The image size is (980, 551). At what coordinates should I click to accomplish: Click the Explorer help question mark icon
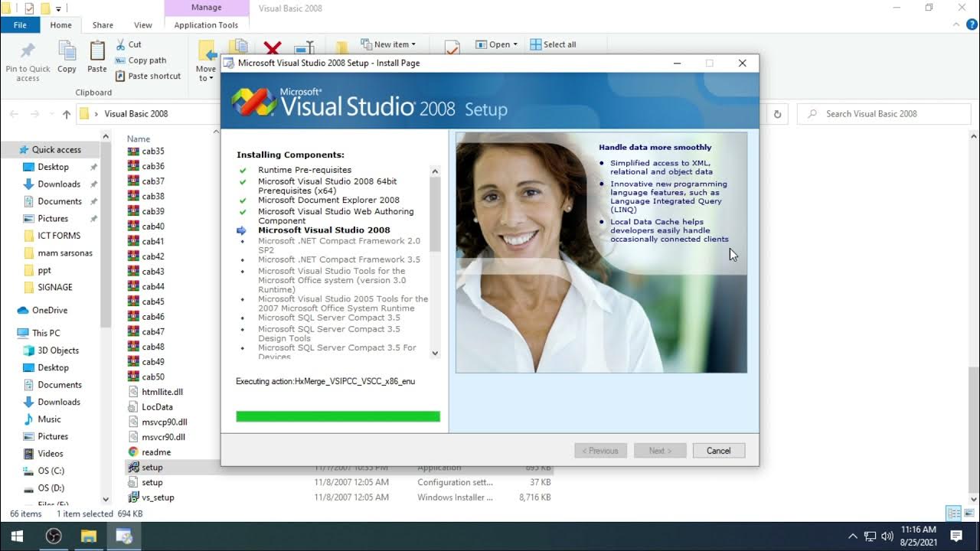[972, 25]
